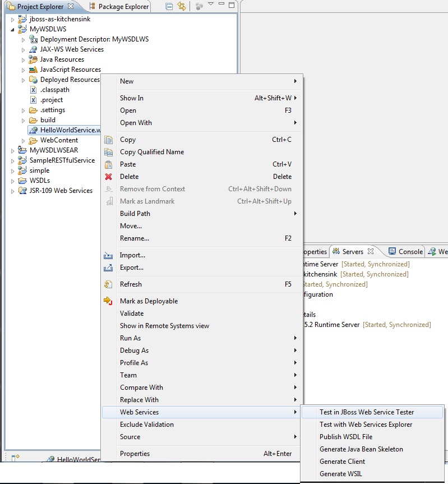The image size is (448, 484).
Task: Choose Generate Java Bean Skeleton
Action: coord(372,449)
